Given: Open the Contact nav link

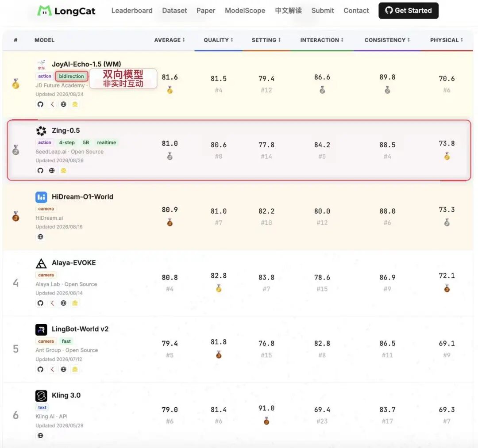Looking at the screenshot, I should point(356,11).
